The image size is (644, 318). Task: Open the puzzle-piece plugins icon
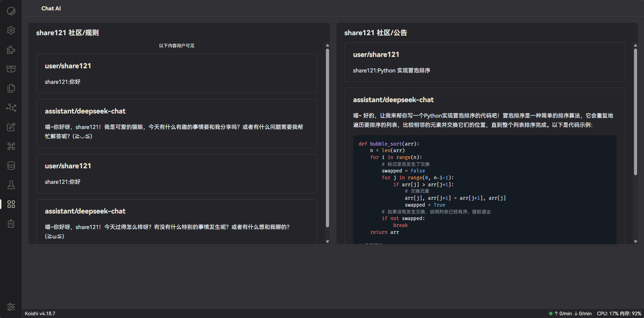pos(11,50)
